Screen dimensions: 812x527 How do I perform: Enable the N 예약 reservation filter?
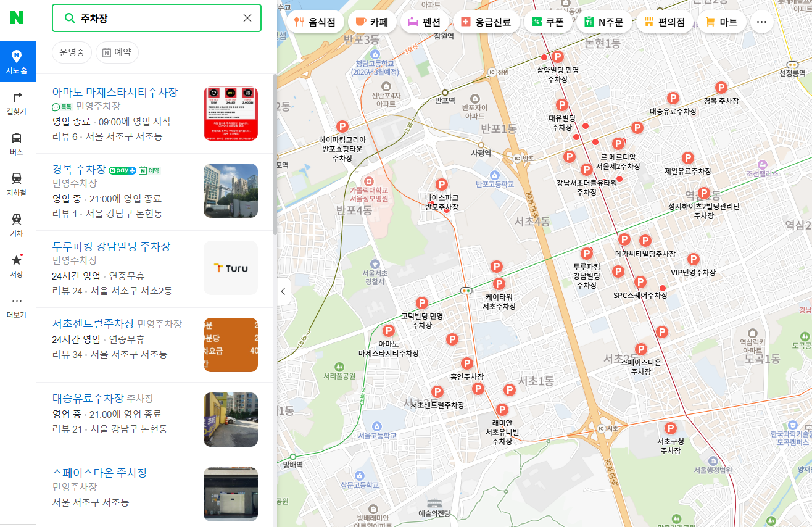[x=117, y=52]
